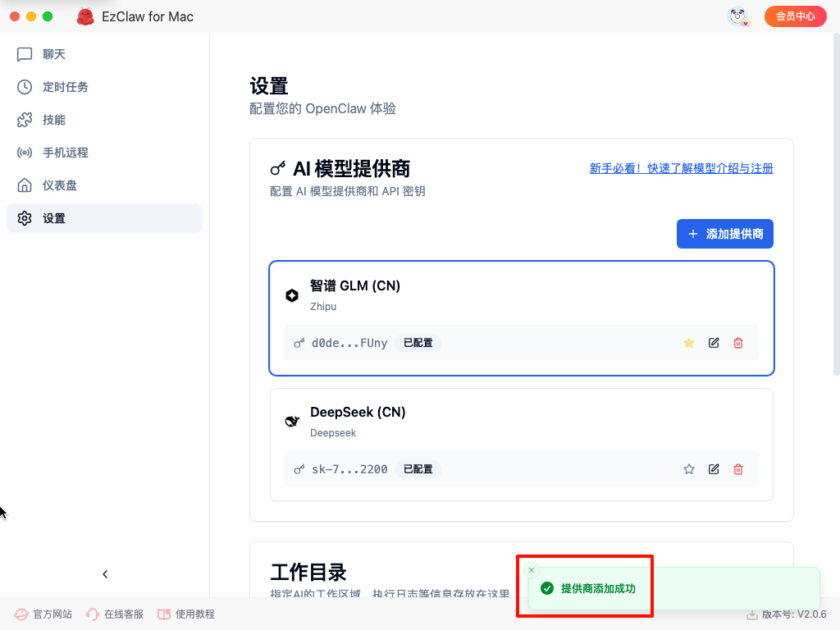Viewport: 840px width, 630px height.
Task: Edit the DeepSeek provider configuration
Action: (714, 469)
